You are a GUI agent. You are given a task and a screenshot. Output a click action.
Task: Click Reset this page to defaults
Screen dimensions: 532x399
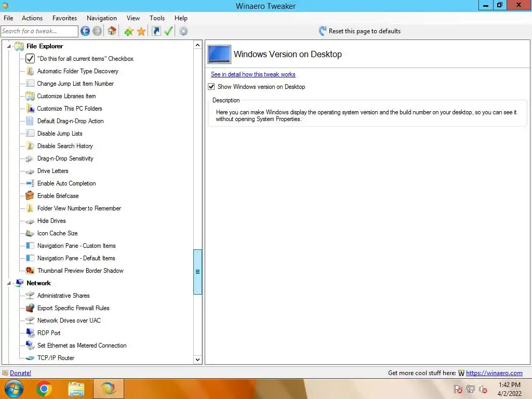[x=360, y=31]
